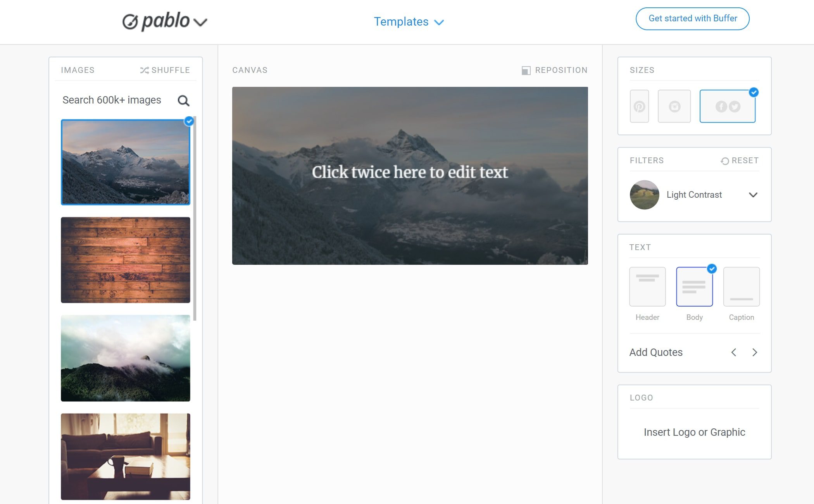Image resolution: width=814 pixels, height=504 pixels.
Task: Open the Images tab panel
Action: coord(78,69)
